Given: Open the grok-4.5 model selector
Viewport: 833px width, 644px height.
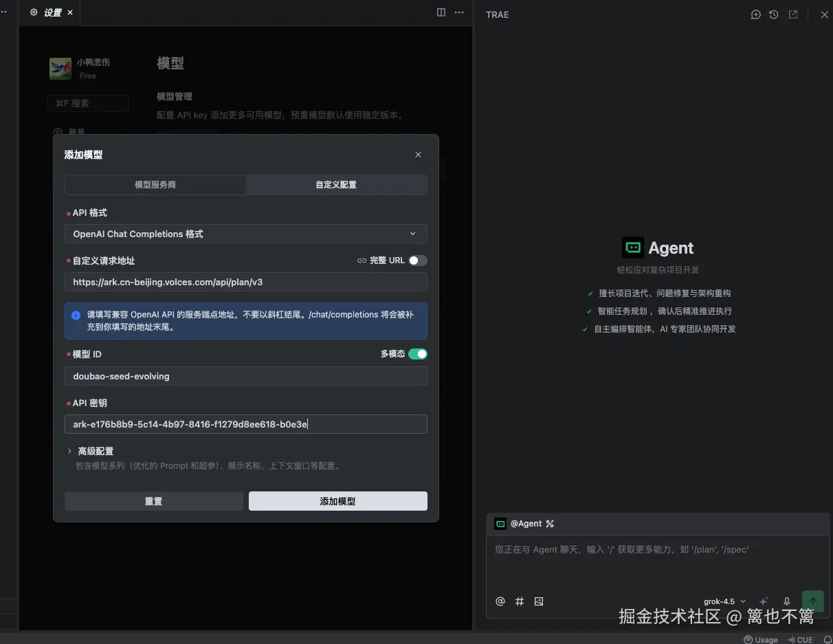Looking at the screenshot, I should tap(724, 601).
